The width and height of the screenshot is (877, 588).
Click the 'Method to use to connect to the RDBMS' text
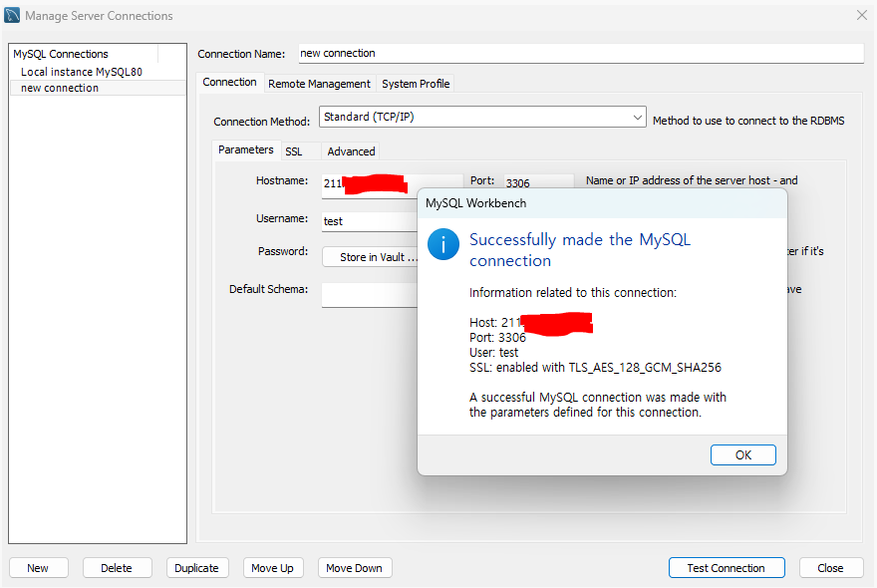tap(748, 121)
